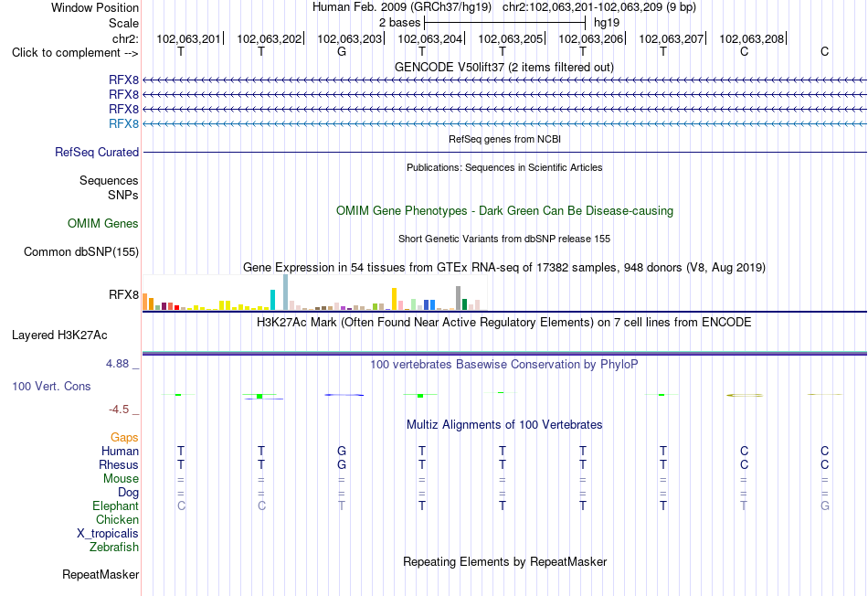Click the 'RefSeq genes from NCBI' title
Screen dimensions: 868x596
[504, 139]
